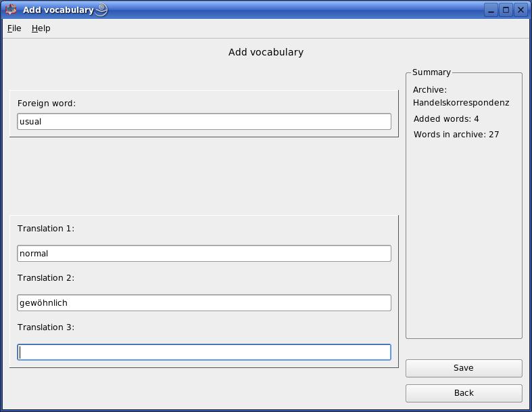The image size is (532, 412).
Task: Close the Add vocabulary window
Action: click(521, 10)
